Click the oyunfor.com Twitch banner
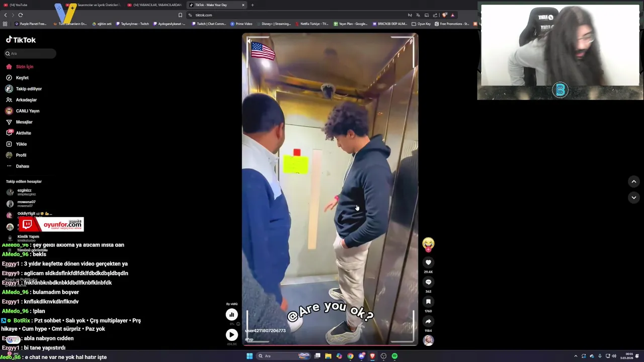Viewport: 644px width, 362px height. click(51, 224)
